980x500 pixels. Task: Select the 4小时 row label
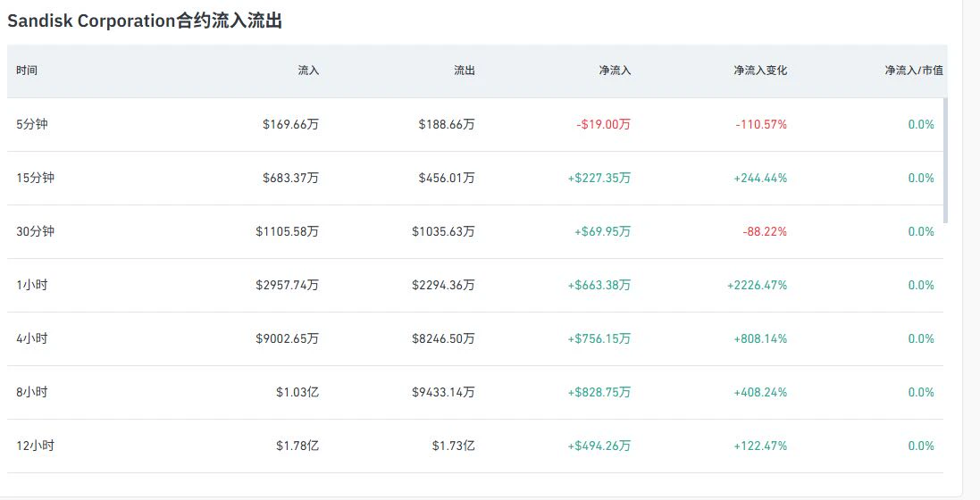[x=32, y=338]
